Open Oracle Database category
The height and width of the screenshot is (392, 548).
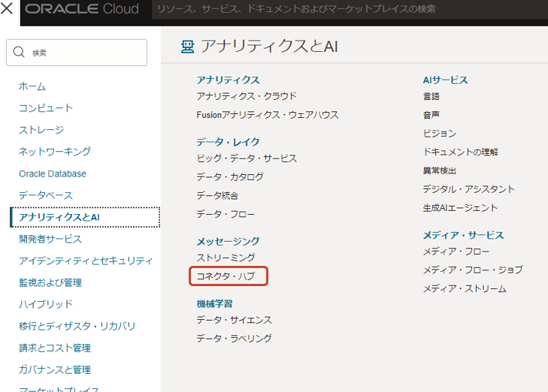53,173
